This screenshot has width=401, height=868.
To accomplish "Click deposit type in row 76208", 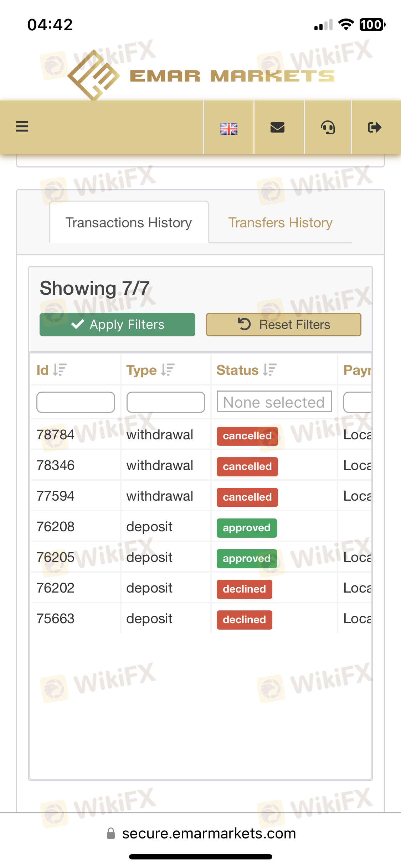I will click(x=149, y=527).
